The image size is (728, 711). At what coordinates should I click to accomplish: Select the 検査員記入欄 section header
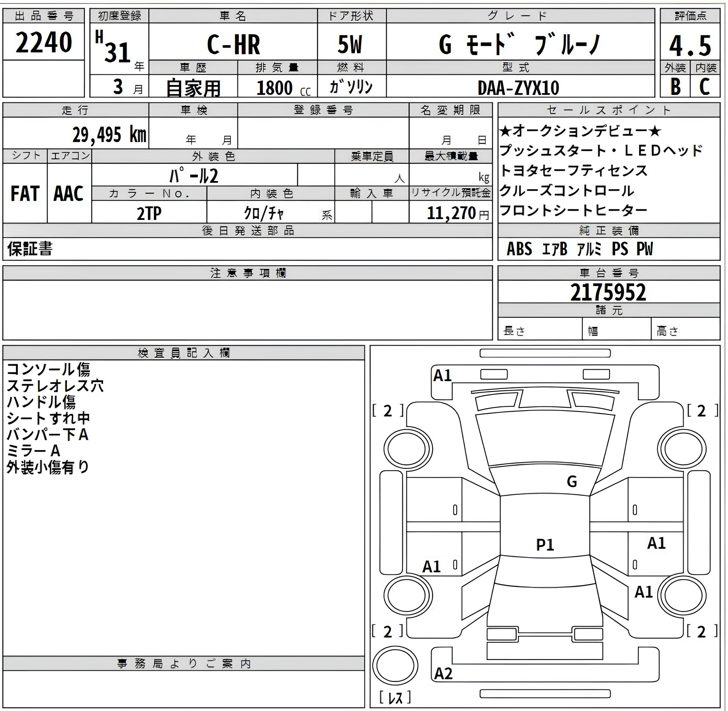(184, 353)
